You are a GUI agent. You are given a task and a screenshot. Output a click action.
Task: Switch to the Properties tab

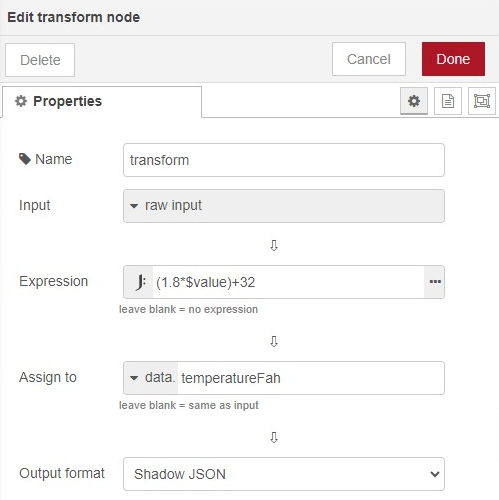pyautogui.click(x=102, y=101)
